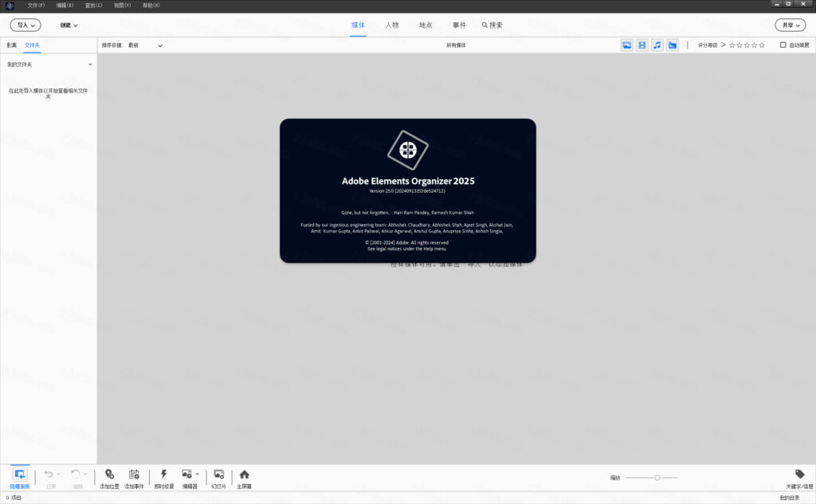Click the 搜索 search button
The image size is (816, 504).
(492, 25)
